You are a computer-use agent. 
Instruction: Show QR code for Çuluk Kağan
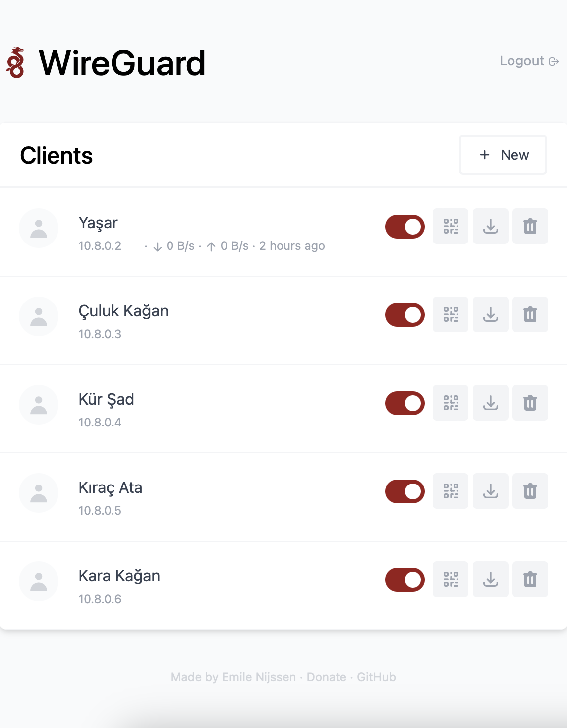click(451, 314)
